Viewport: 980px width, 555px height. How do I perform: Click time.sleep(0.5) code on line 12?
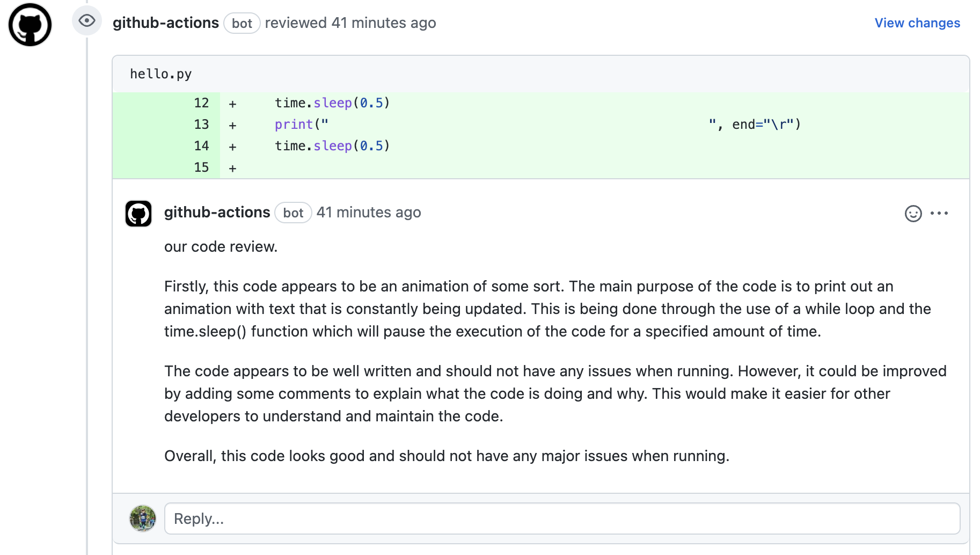(332, 103)
